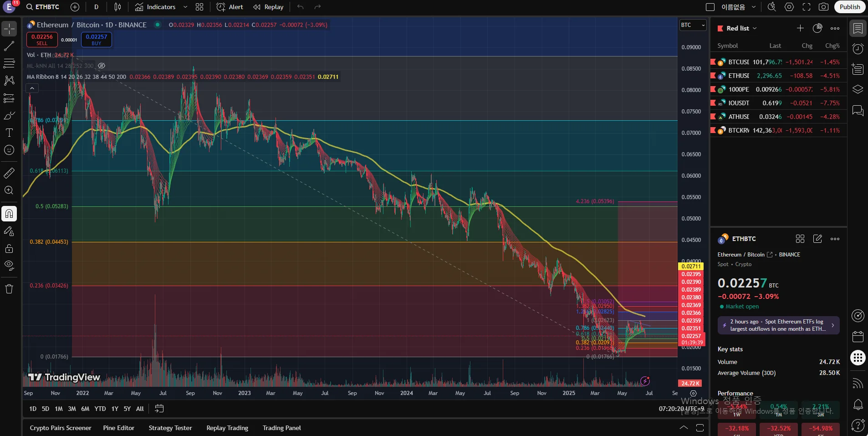Take a chart snapshot
Viewport: 868px width, 436px height.
click(823, 7)
